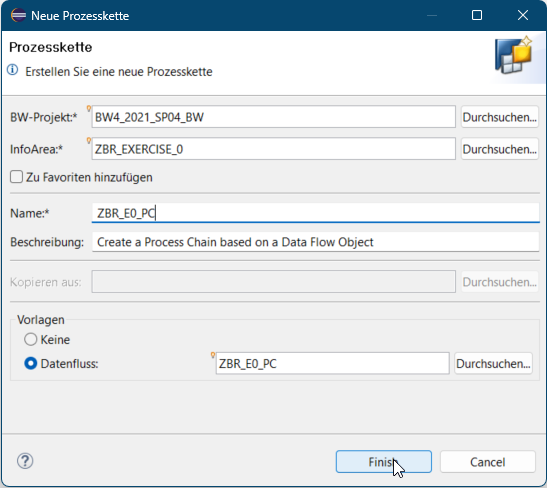The width and height of the screenshot is (547, 488).
Task: Maximize the Neue Prozesskette dialog
Action: (x=477, y=15)
